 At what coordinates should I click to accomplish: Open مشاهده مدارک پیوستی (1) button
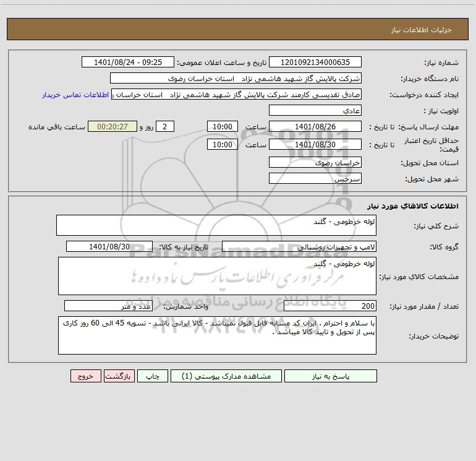click(226, 376)
